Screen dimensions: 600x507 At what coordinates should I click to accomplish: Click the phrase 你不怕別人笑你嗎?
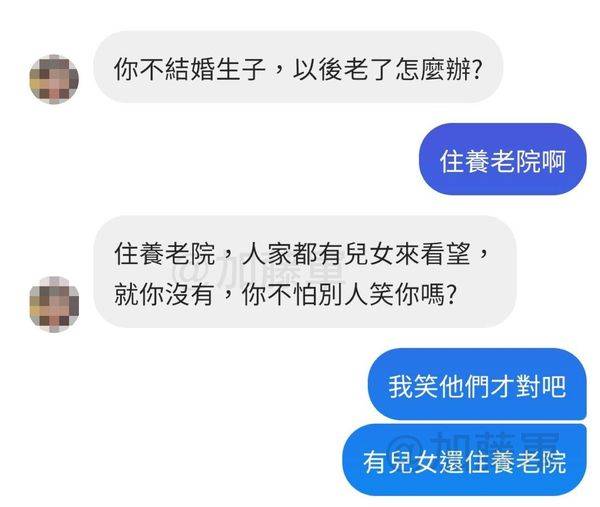pos(349,294)
